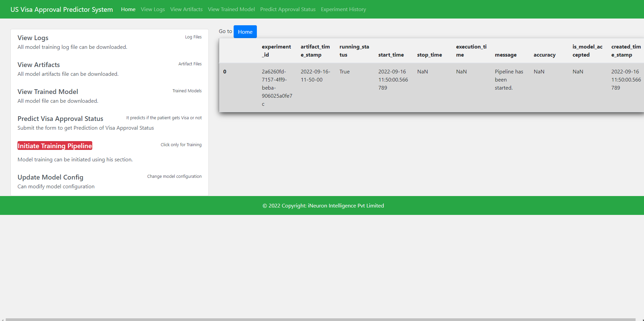The image size is (644, 321).
Task: Open View Logs in the navbar
Action: point(153,9)
